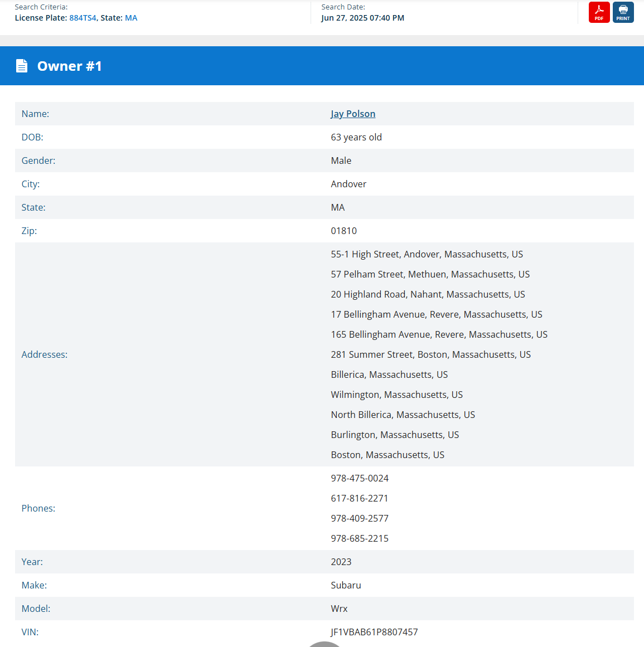Select the model value Wrx
Viewport: 644px width, 647px height.
coord(340,609)
